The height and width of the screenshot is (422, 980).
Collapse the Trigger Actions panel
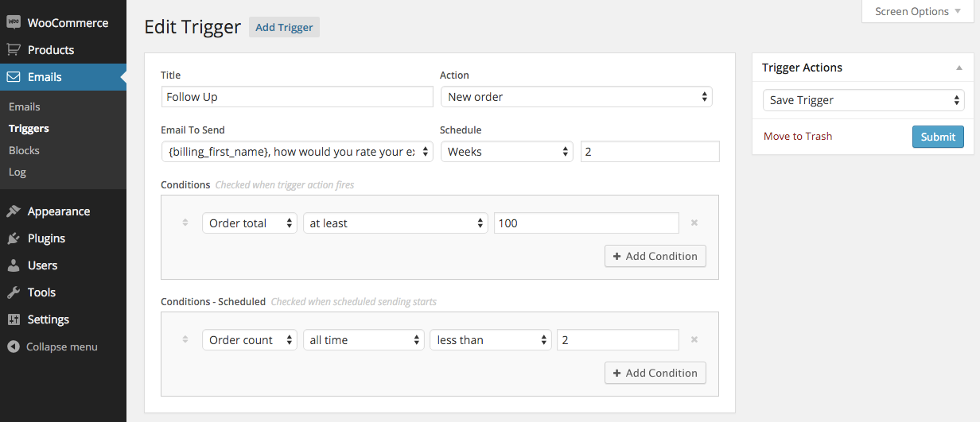tap(959, 68)
